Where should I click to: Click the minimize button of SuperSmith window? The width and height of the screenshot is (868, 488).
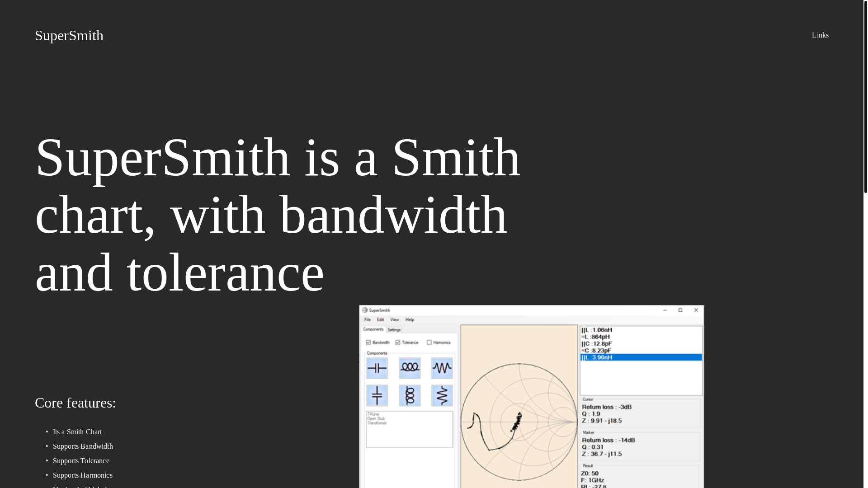(665, 310)
